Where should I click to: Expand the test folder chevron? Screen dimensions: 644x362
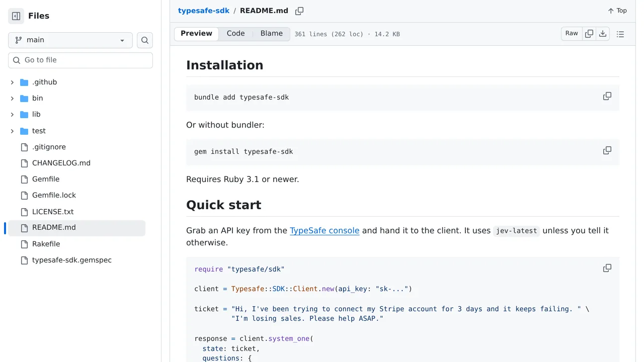coord(12,131)
